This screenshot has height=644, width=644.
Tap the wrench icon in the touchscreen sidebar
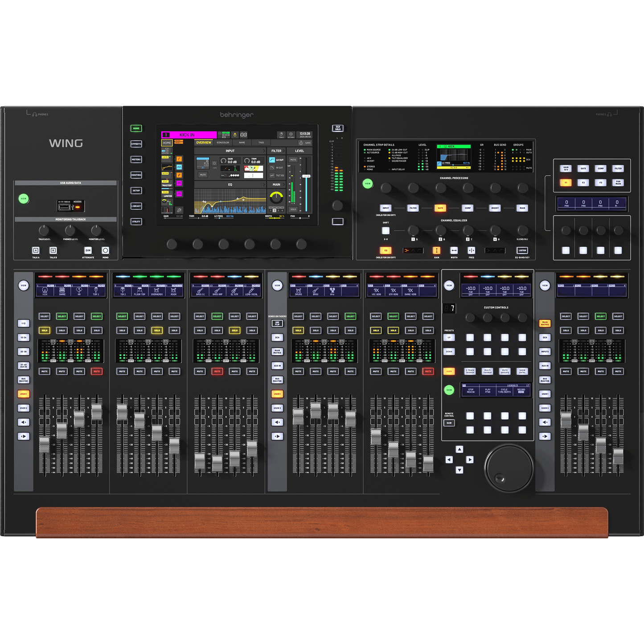179,209
